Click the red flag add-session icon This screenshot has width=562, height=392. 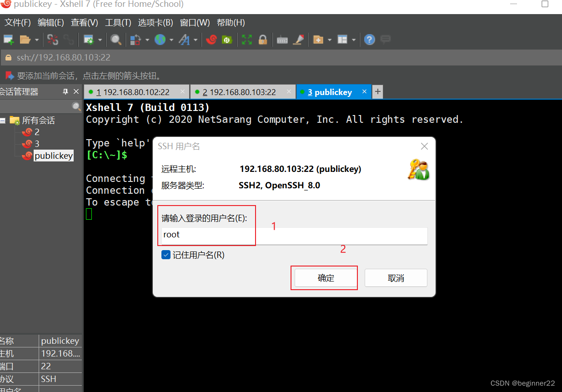click(9, 75)
